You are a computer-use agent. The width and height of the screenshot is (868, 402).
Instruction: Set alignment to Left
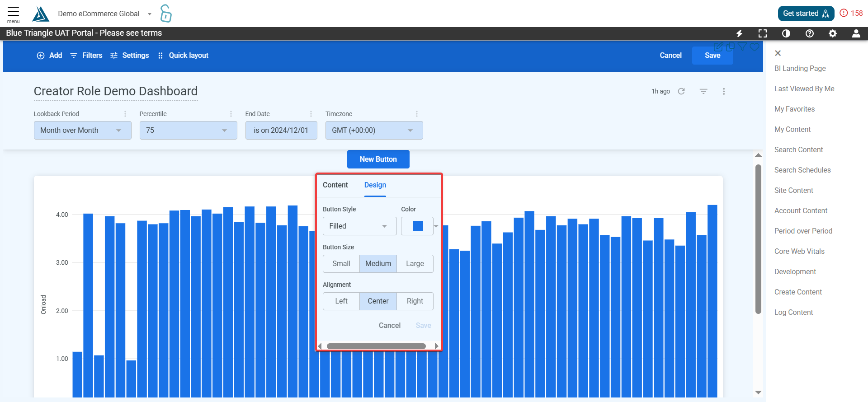(x=341, y=301)
